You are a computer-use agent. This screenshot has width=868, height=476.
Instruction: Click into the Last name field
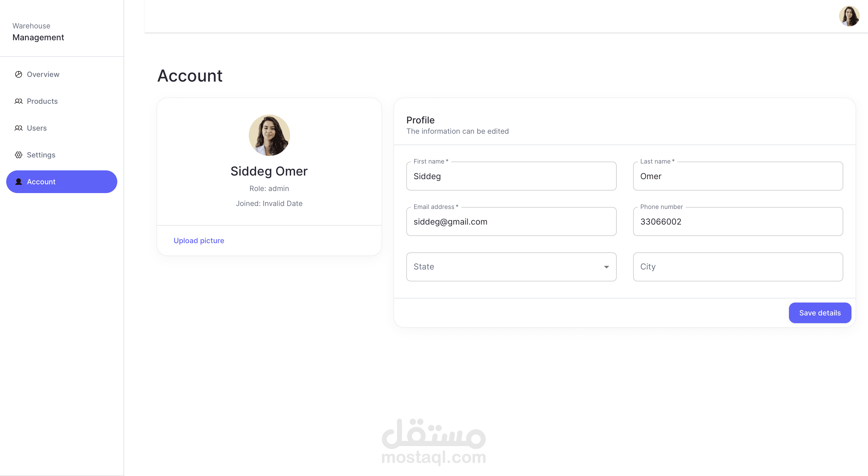(738, 176)
